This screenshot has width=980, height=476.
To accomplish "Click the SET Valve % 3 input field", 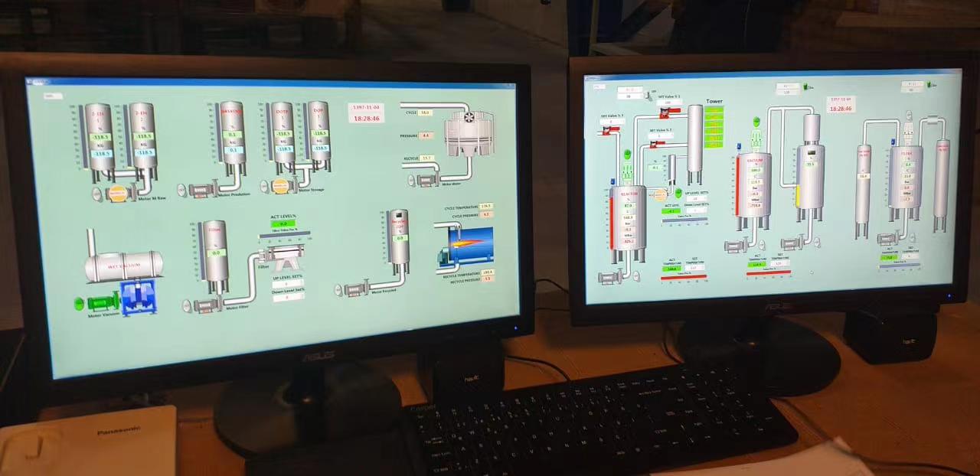I will (612, 121).
